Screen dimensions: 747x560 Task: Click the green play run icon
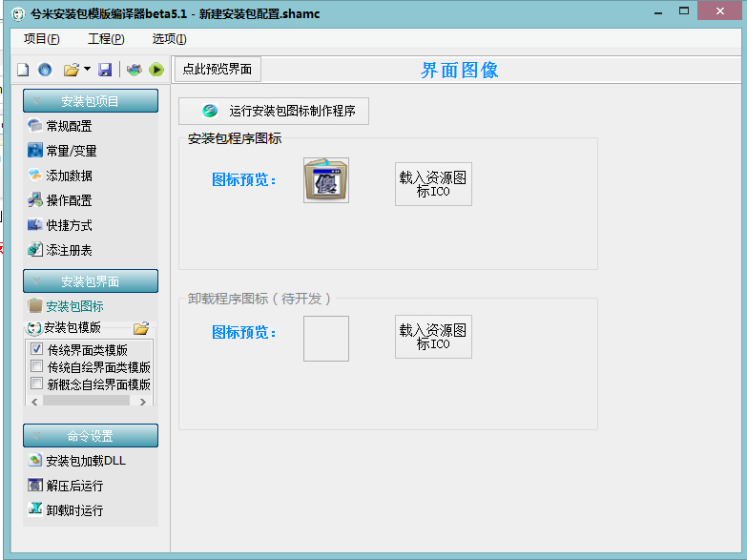[x=156, y=70]
